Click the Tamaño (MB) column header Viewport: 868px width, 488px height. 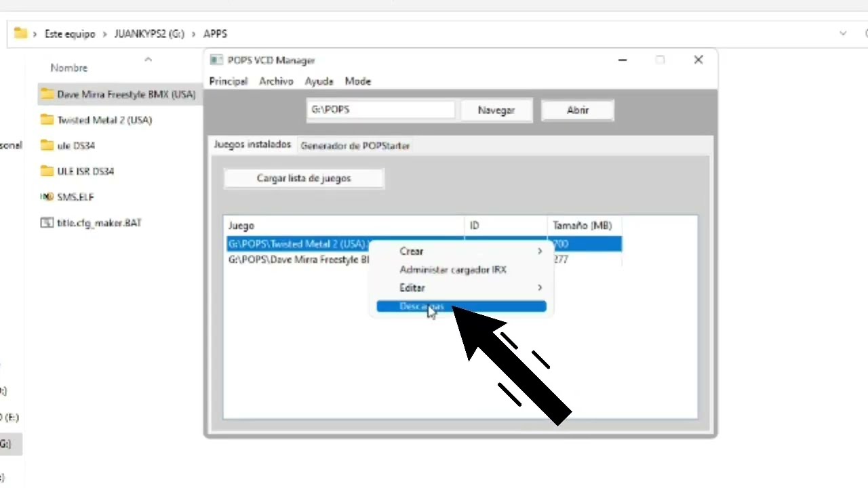[x=585, y=226]
